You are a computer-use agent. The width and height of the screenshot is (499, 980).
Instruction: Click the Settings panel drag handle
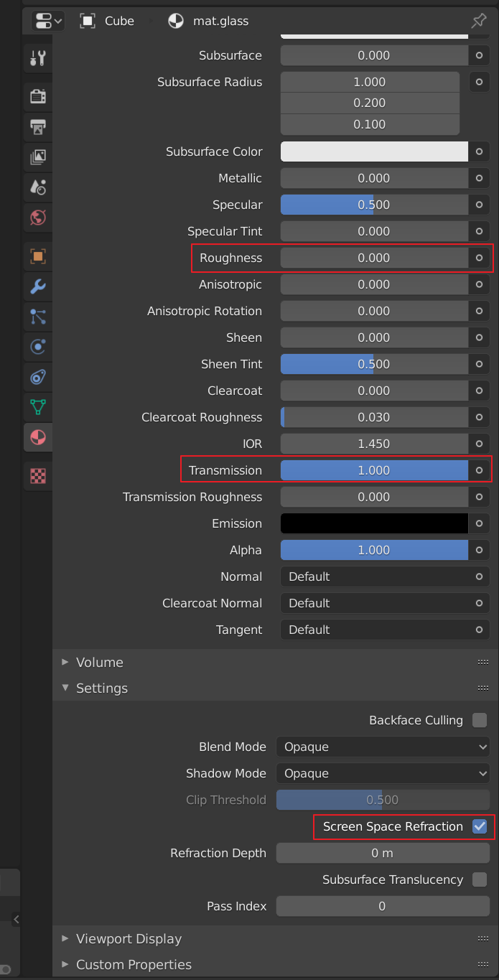tap(482, 688)
